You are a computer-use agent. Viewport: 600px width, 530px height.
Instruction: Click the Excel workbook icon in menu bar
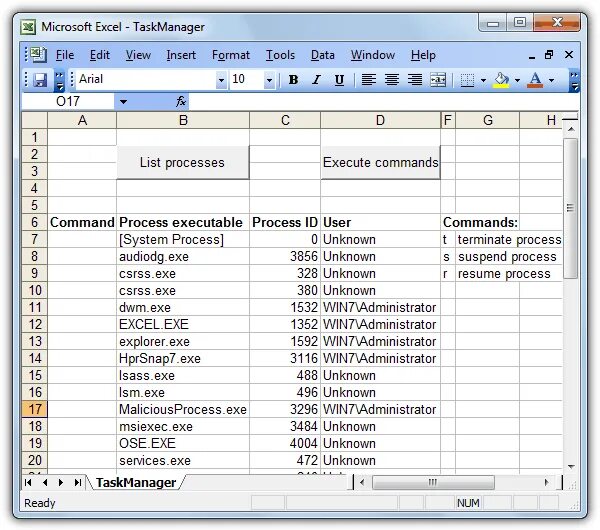tap(38, 55)
